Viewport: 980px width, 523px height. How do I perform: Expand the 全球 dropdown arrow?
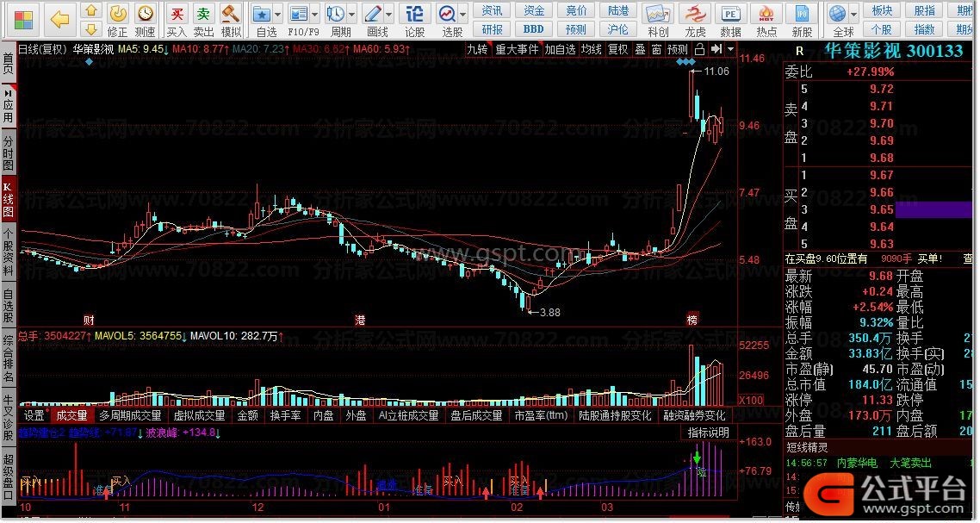[x=853, y=14]
